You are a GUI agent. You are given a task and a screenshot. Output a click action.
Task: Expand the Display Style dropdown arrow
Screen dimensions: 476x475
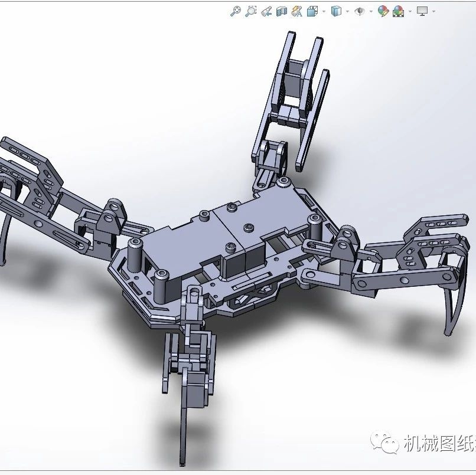348,12
